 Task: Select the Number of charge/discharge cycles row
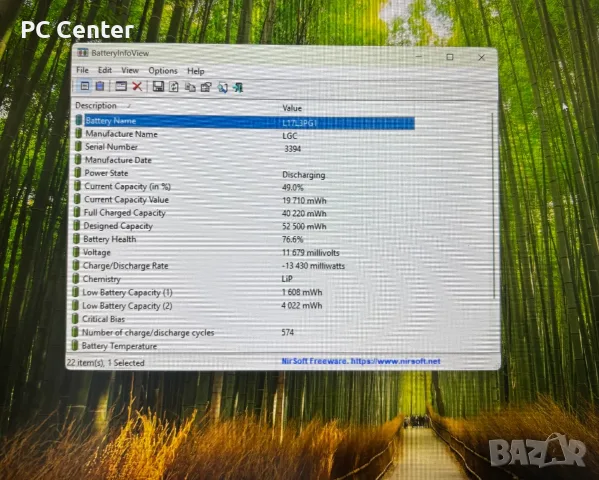pyautogui.click(x=244, y=332)
